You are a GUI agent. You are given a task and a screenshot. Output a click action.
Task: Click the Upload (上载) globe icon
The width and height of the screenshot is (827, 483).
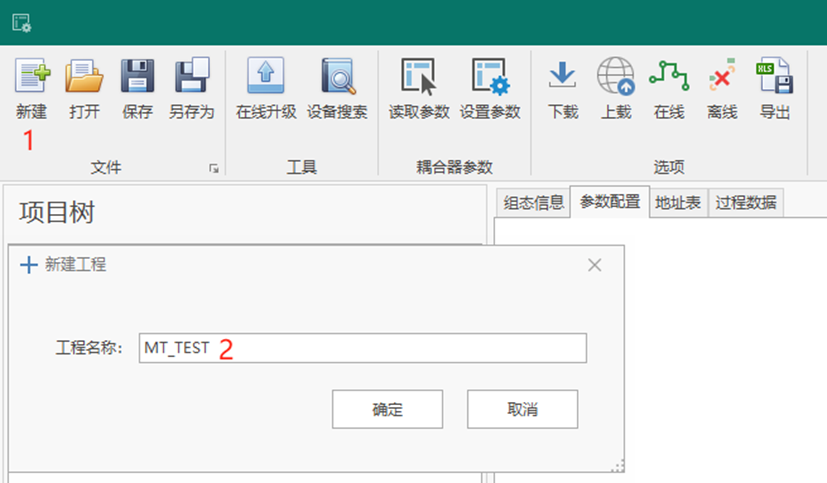coord(616,76)
